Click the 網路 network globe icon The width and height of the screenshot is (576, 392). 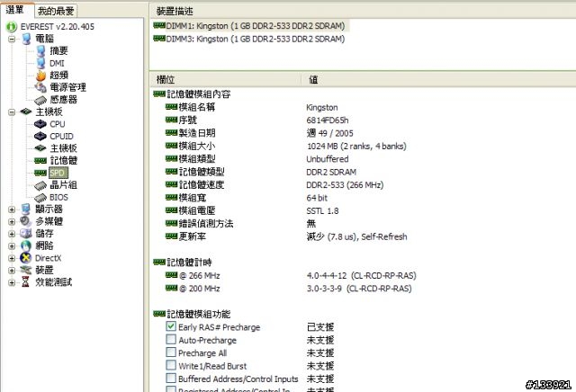coord(26,245)
